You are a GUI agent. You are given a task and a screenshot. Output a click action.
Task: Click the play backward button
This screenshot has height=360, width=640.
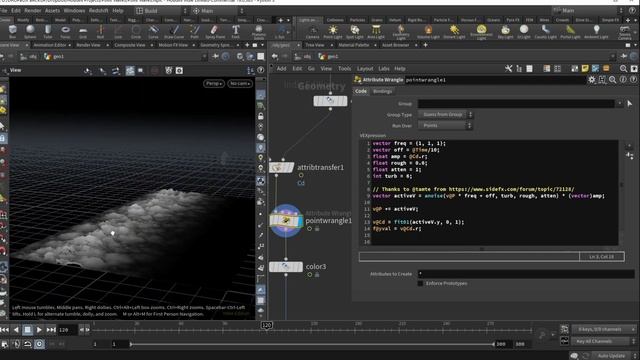click(x=16, y=329)
